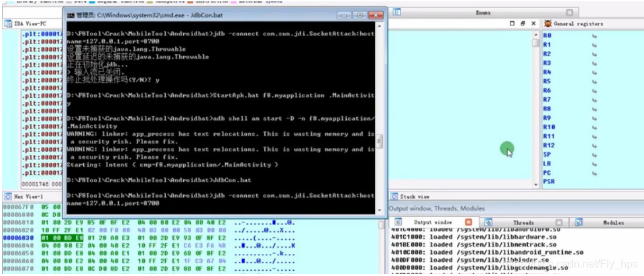Viewport: 644px width, 276px height.
Task: Click the jump arrow for register PC
Action: [x=594, y=173]
